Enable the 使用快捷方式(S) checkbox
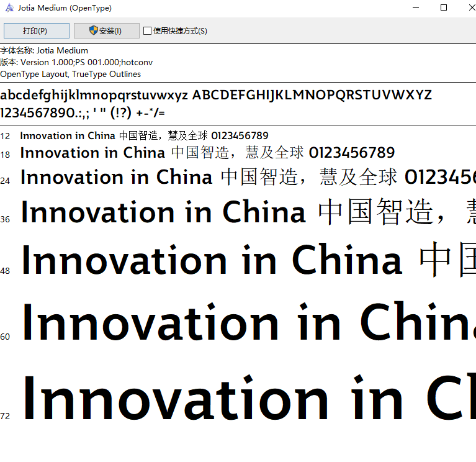Image resolution: width=476 pixels, height=462 pixels. click(147, 31)
